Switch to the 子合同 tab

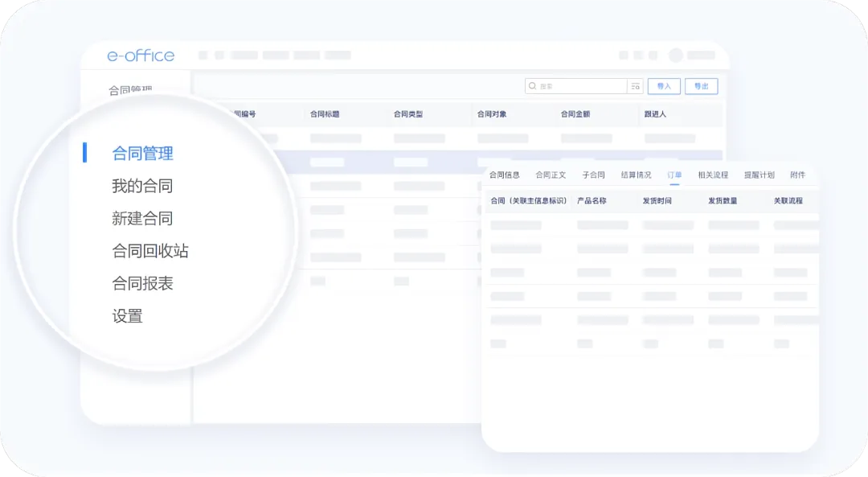click(593, 175)
